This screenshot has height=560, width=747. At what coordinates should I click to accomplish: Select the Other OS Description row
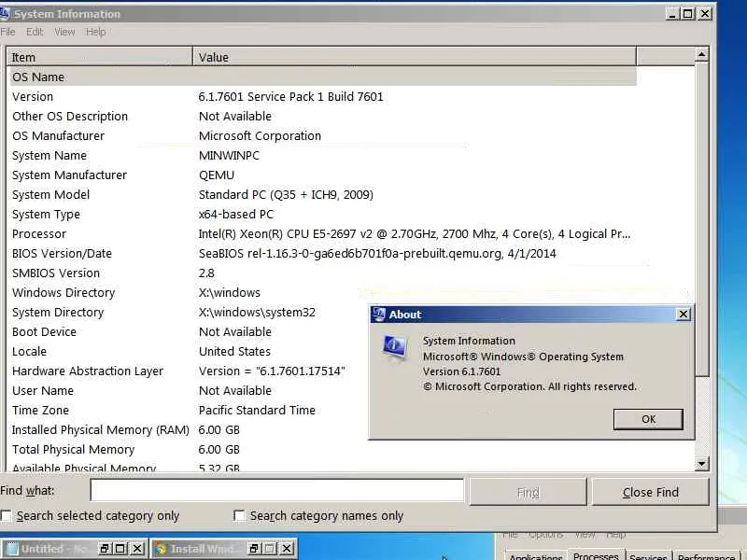[x=323, y=116]
